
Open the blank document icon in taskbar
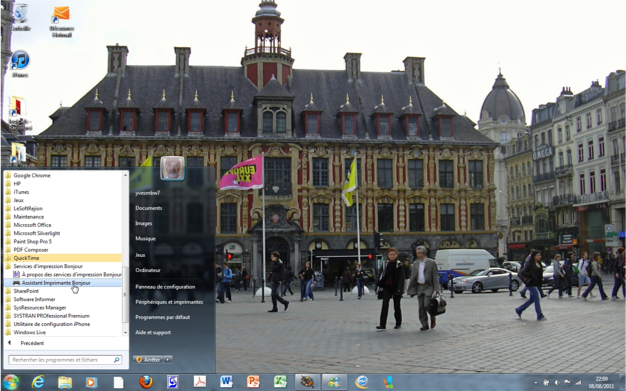point(118,383)
